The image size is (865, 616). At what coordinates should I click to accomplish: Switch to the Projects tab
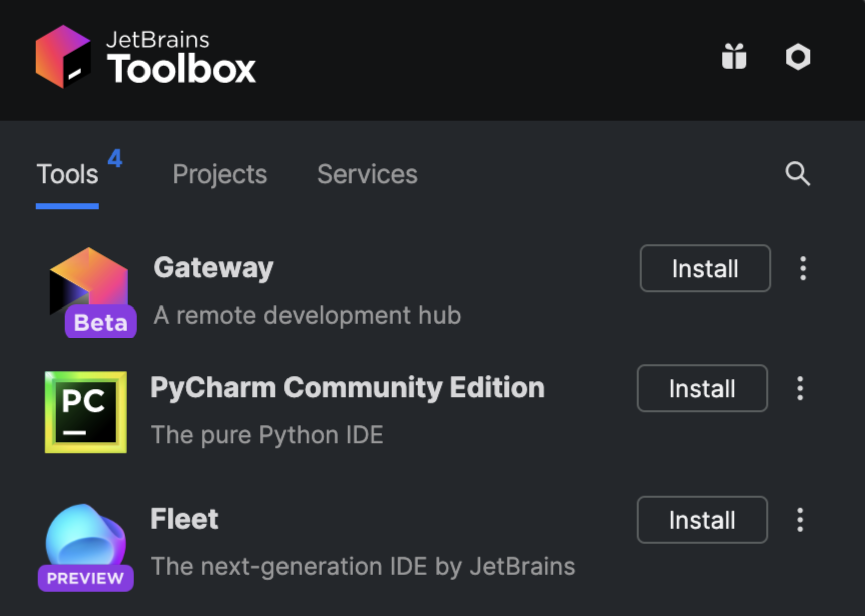point(219,174)
